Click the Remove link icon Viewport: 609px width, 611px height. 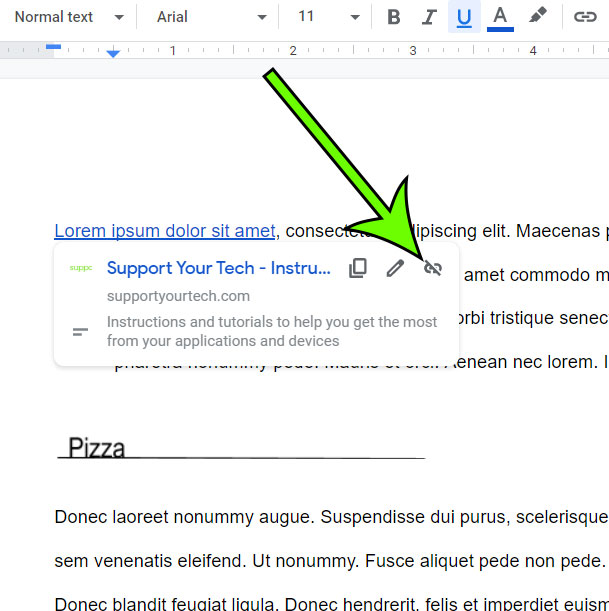coord(432,268)
